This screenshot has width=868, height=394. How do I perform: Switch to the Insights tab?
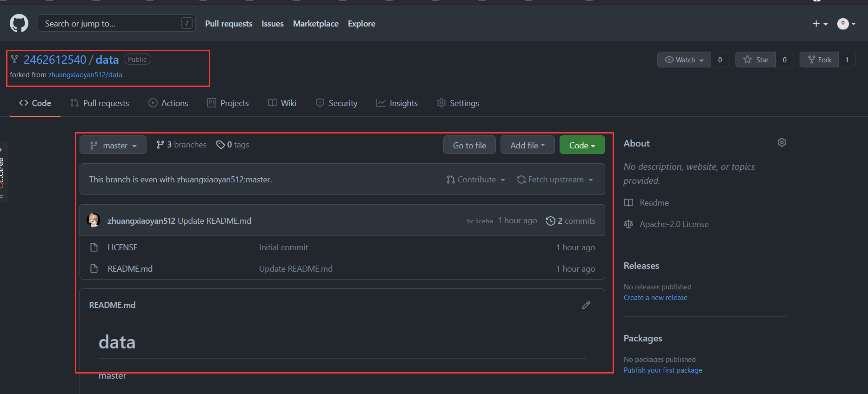(x=397, y=103)
